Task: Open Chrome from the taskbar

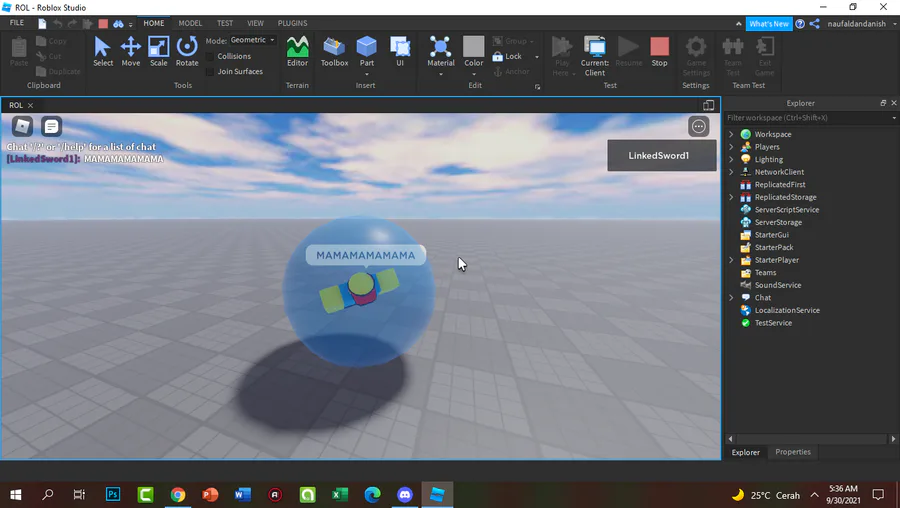Action: pos(178,494)
